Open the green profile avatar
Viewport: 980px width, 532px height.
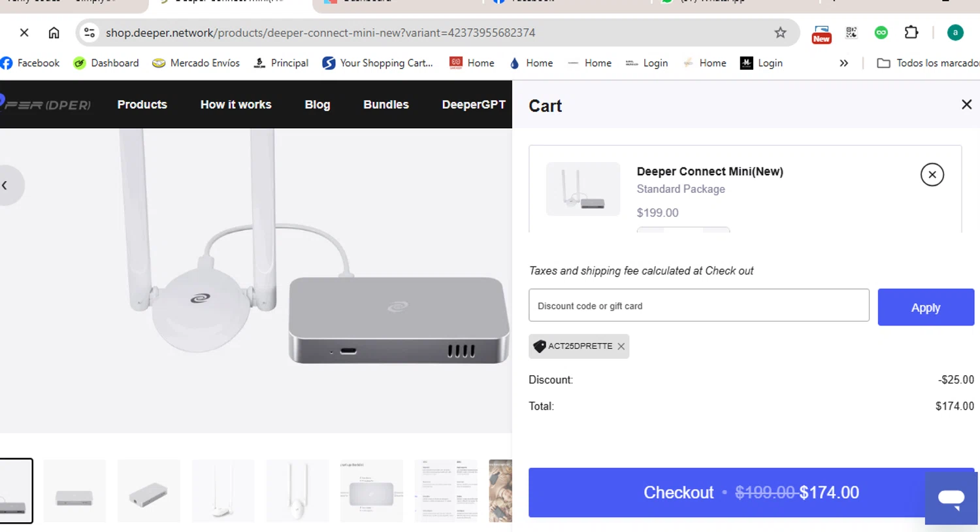tap(955, 33)
